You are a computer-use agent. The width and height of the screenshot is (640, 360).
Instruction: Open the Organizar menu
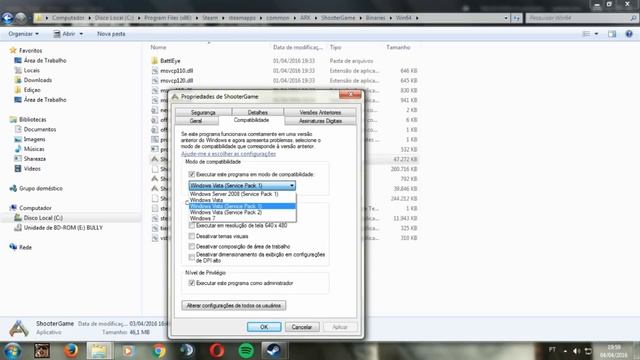(23, 34)
